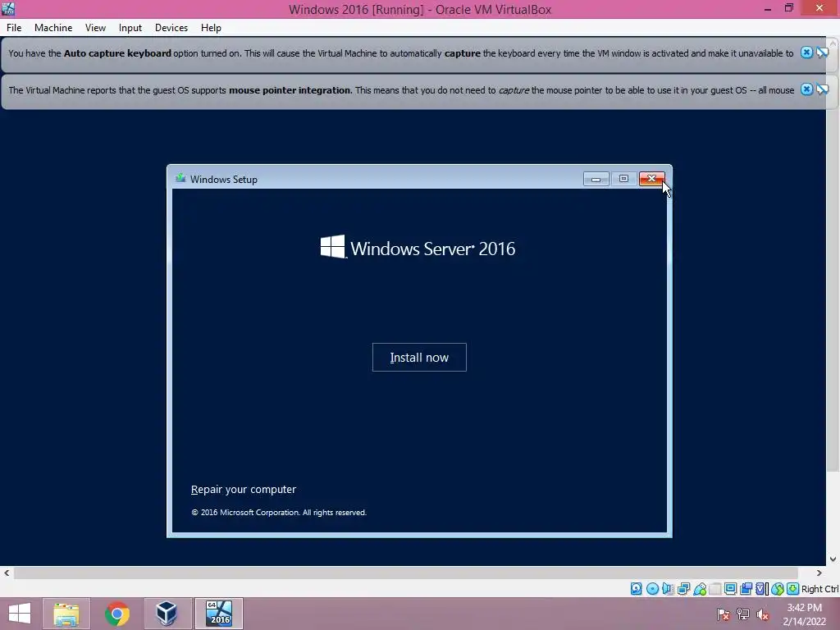This screenshot has height=630, width=840.
Task: Click the Action Center flag tray icon
Action: (724, 614)
